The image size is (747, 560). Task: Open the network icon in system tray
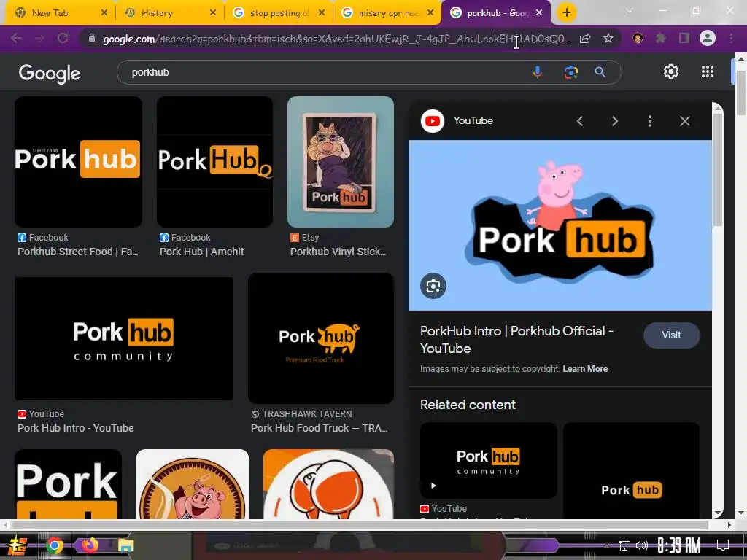tap(624, 545)
